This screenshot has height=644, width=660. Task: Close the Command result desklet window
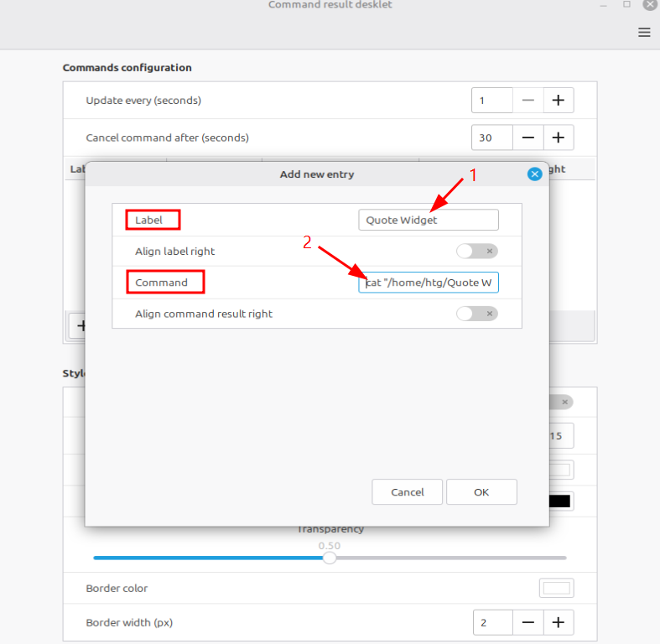click(650, 4)
